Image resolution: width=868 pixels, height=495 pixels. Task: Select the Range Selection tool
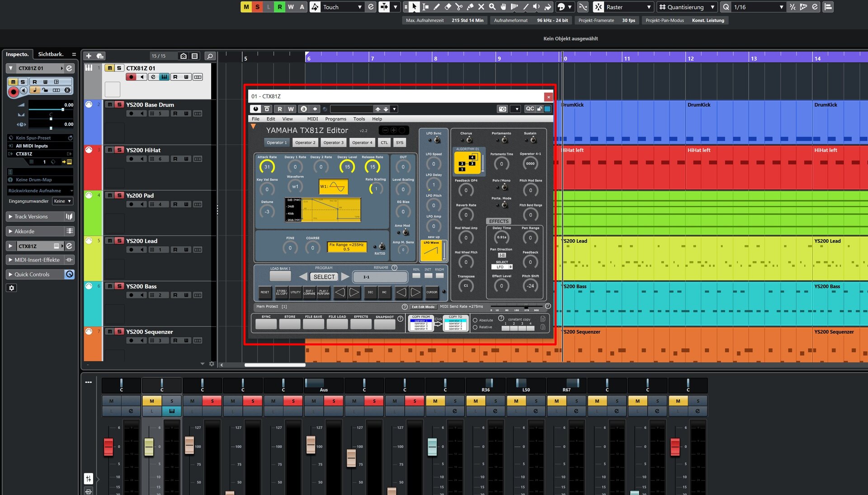426,7
